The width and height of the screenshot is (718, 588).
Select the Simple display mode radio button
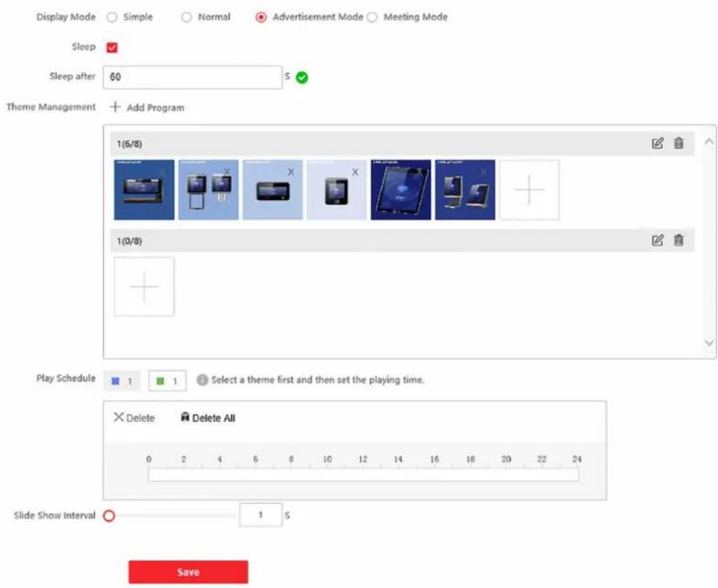tap(112, 17)
